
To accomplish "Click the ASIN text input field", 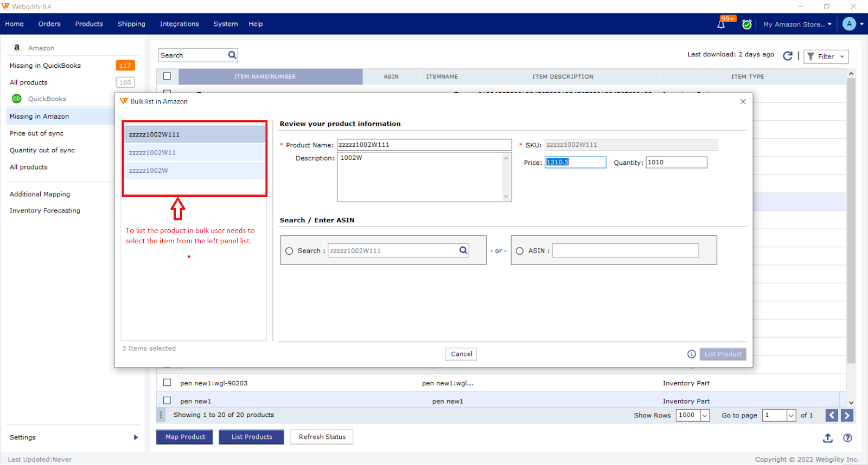I will tap(626, 250).
